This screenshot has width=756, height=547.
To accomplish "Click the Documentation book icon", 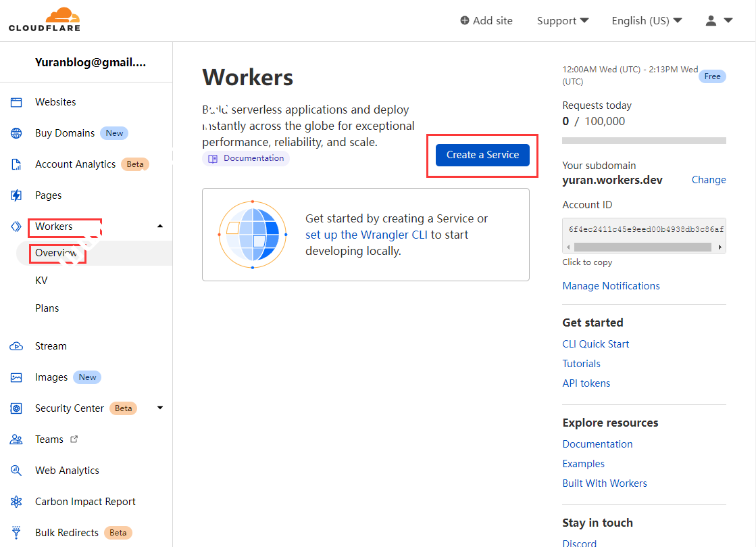I will click(x=213, y=159).
